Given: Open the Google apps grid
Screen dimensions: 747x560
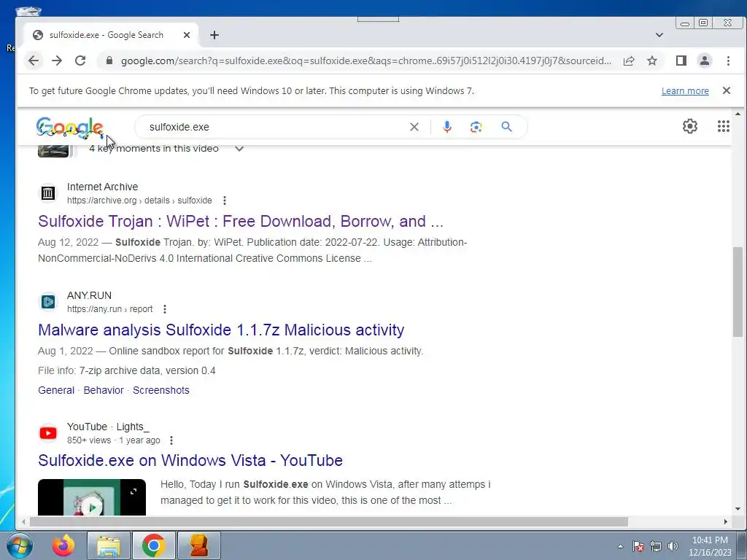Looking at the screenshot, I should click(x=723, y=126).
